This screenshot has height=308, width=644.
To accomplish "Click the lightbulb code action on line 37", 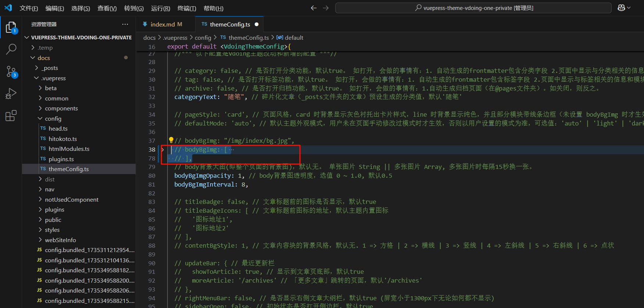I will 171,140.
